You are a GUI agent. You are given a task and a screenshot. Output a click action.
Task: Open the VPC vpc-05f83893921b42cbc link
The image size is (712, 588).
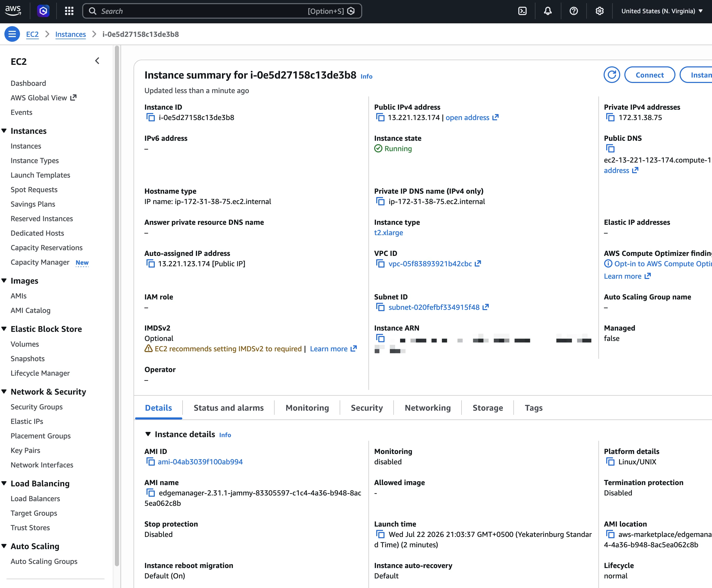pyautogui.click(x=435, y=263)
